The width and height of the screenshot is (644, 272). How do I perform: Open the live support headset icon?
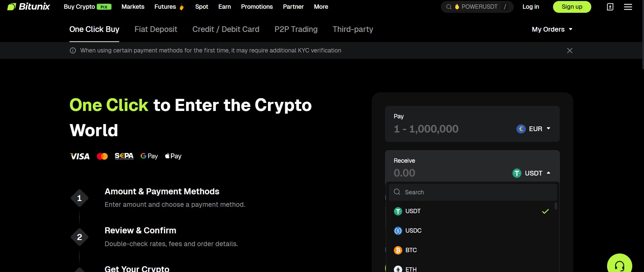(619, 265)
